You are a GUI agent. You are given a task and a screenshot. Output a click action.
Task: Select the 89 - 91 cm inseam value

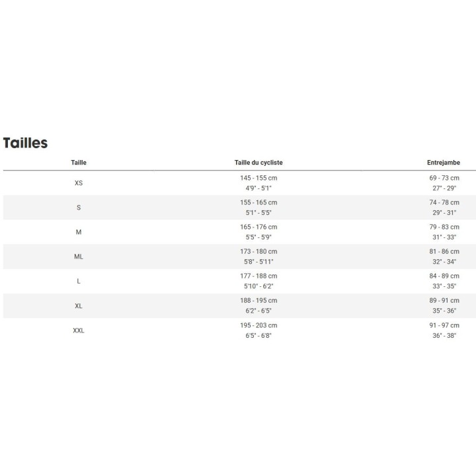pos(443,301)
